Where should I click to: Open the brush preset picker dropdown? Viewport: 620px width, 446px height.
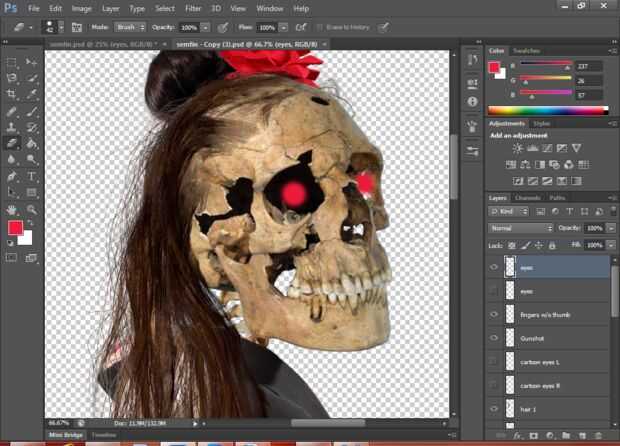(x=61, y=27)
